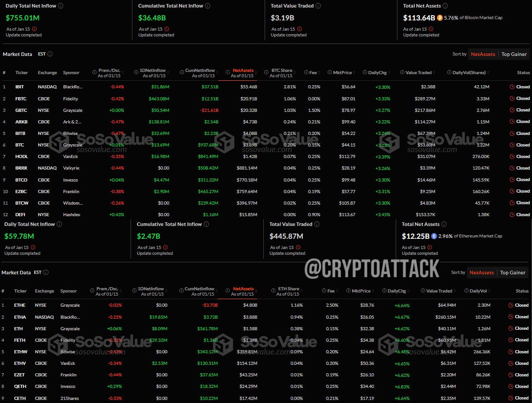This screenshot has width=532, height=403.
Task: Select the BRRR ticker
Action: pyautogui.click(x=21, y=168)
